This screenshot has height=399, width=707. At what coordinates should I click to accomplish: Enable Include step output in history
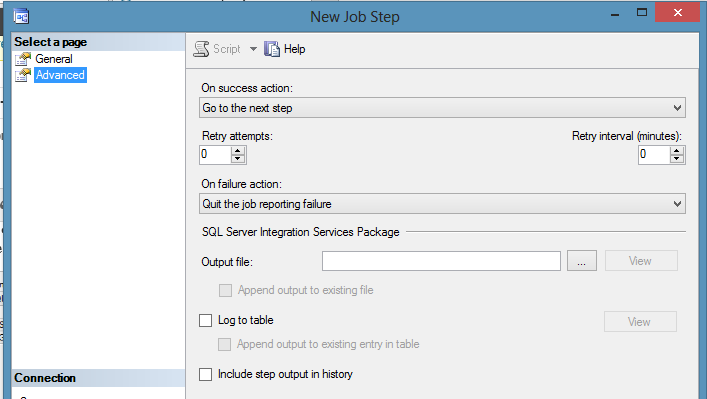click(x=206, y=374)
